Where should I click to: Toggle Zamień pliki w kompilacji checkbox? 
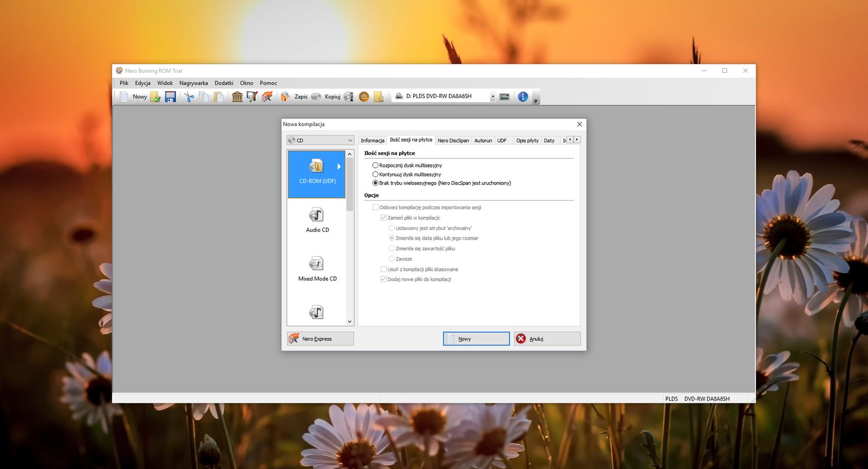point(411,218)
